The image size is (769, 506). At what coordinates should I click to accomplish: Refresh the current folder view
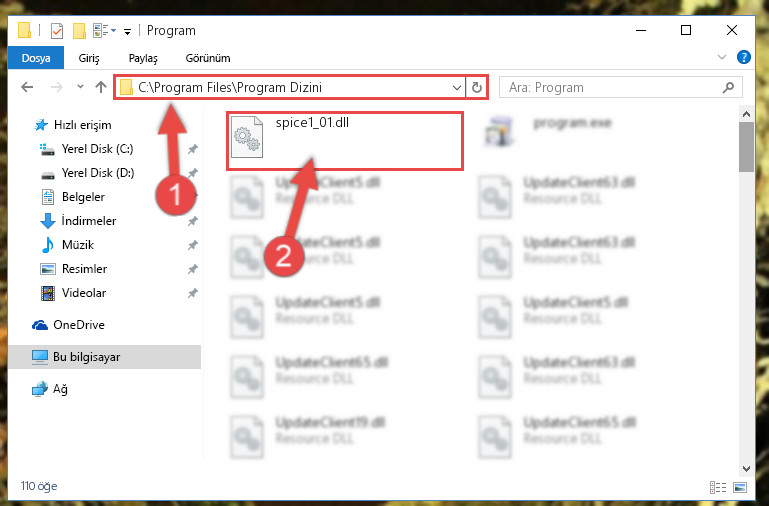[x=477, y=88]
